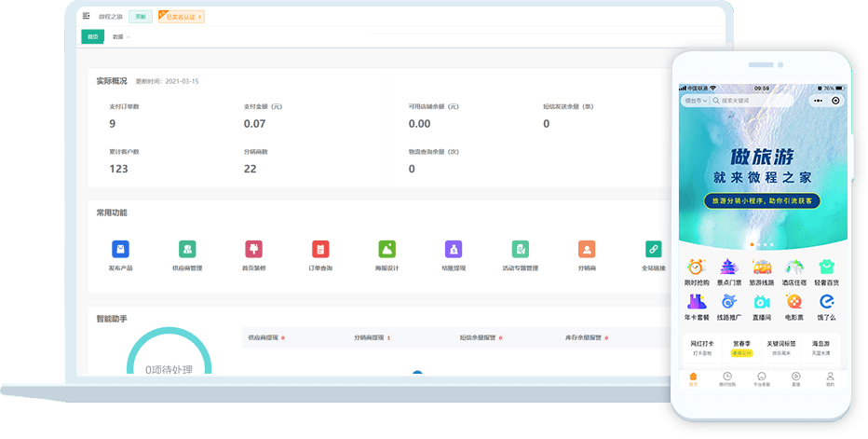This screenshot has height=439, width=868.
Task: Open the 订单查询 order query icon
Action: tap(320, 249)
